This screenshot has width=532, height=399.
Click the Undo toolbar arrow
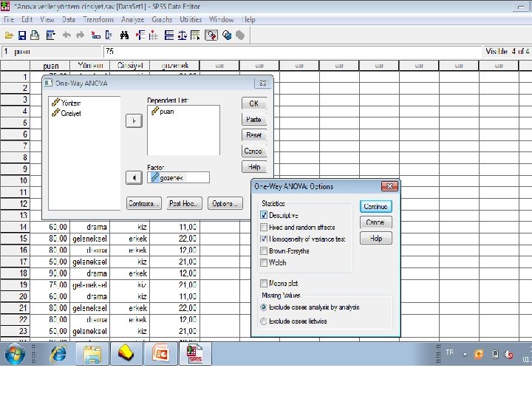point(66,35)
